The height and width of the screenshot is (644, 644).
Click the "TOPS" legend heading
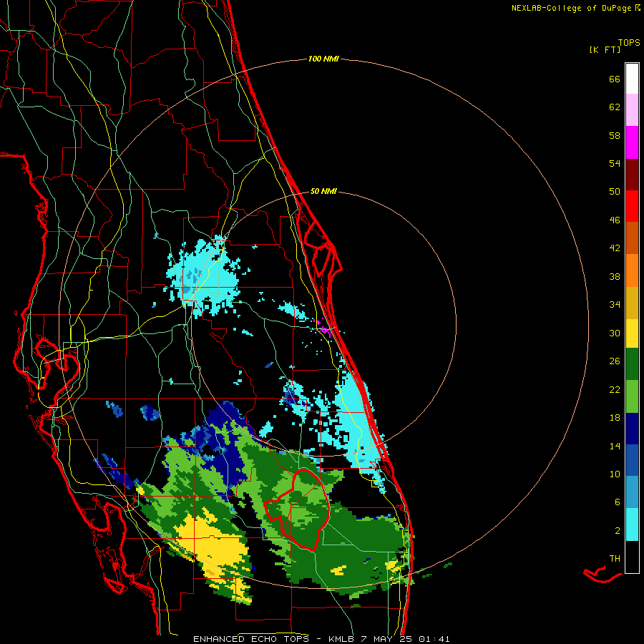[x=629, y=43]
